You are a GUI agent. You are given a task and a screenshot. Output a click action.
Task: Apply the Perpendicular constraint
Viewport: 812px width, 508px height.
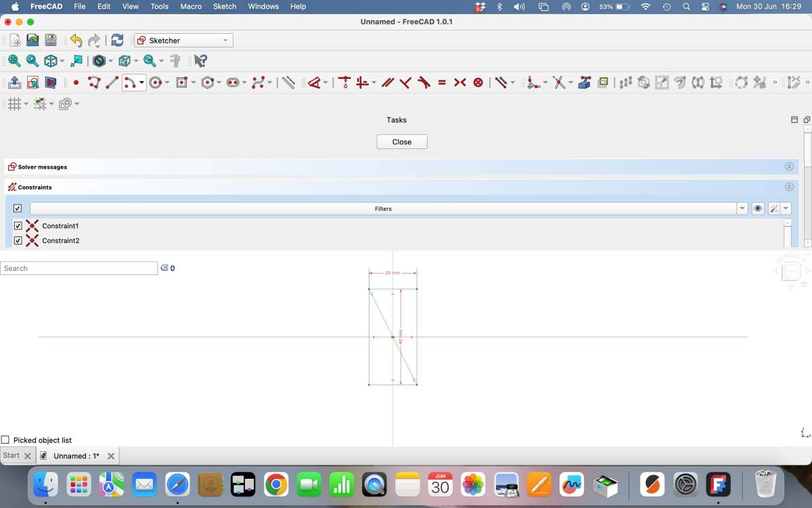[405, 83]
